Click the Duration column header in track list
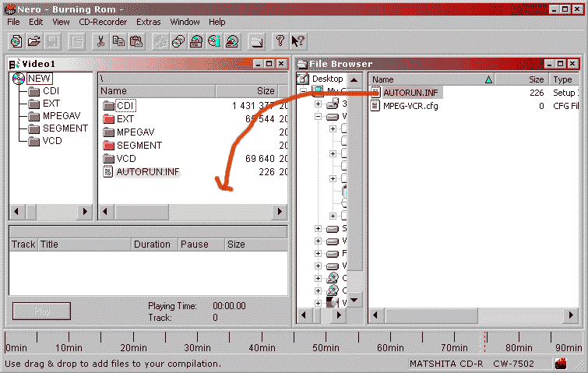The image size is (588, 373). (x=154, y=245)
